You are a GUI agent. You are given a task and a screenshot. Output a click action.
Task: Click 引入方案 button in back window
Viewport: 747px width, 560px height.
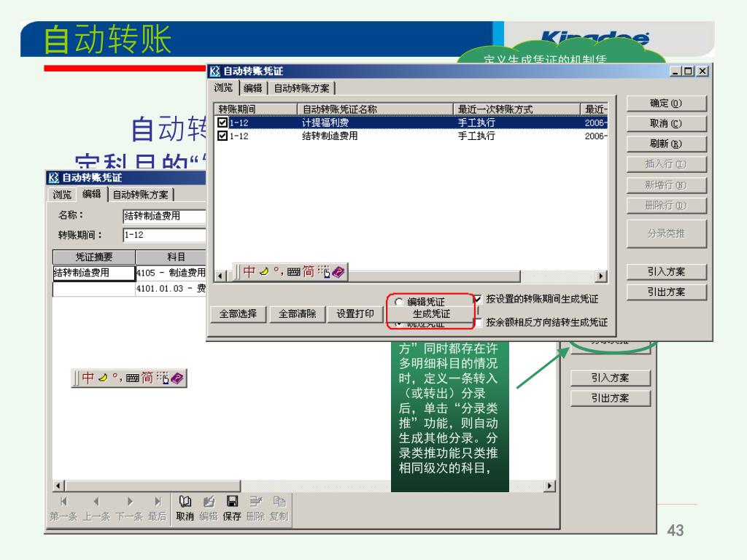[x=611, y=378]
